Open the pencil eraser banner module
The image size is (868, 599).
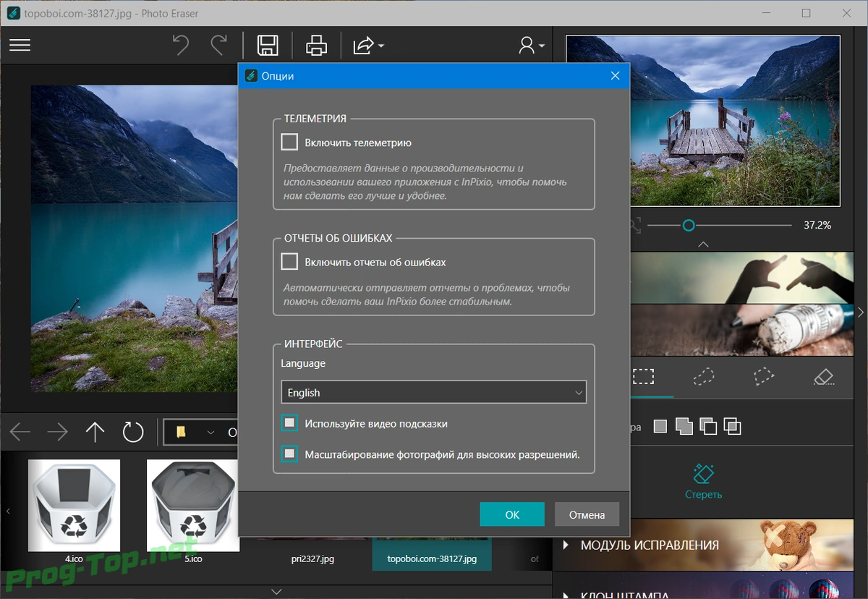[741, 330]
